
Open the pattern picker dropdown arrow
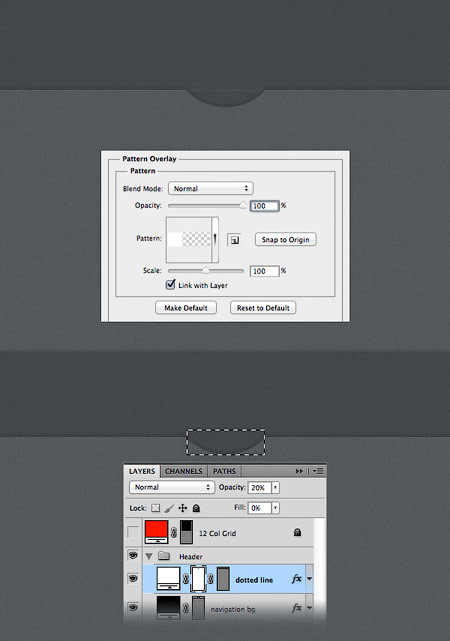click(x=215, y=240)
